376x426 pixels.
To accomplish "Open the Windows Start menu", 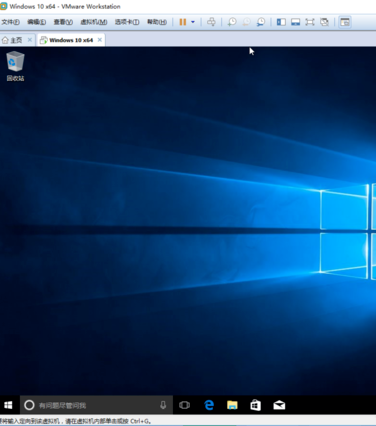I will [8, 405].
